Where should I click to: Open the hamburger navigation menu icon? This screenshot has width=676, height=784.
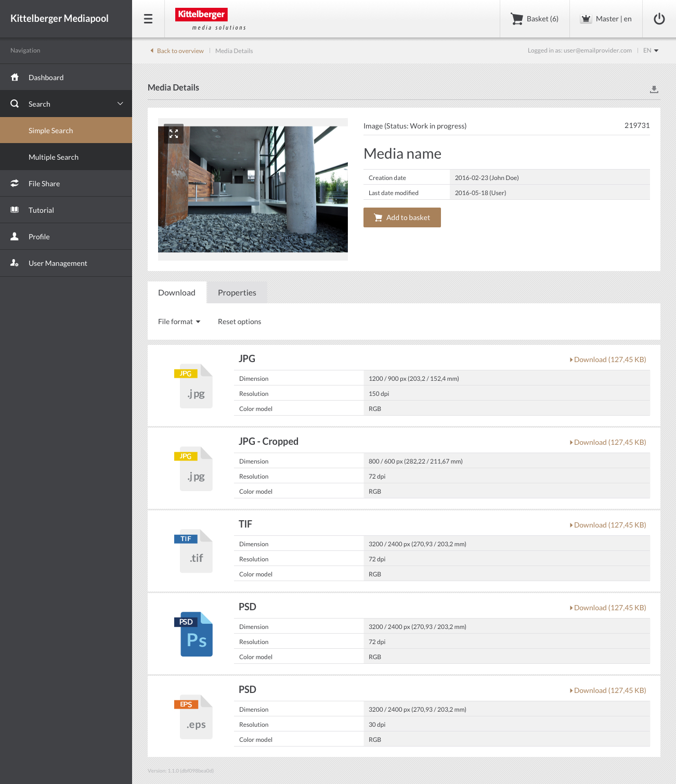point(148,19)
